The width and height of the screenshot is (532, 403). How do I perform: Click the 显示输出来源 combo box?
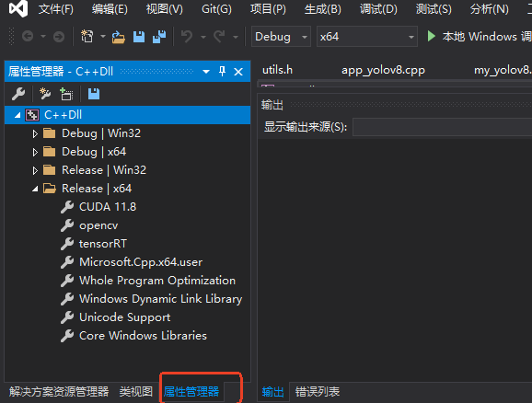click(442, 127)
